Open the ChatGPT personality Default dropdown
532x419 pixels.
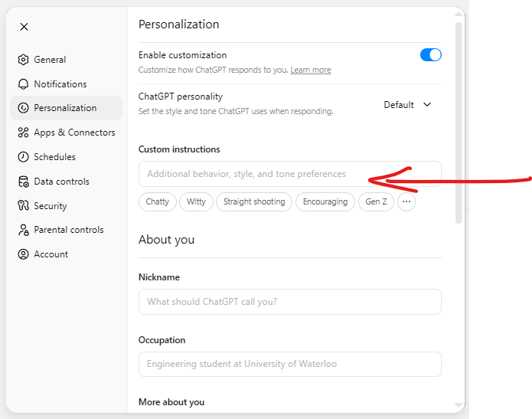(x=407, y=105)
